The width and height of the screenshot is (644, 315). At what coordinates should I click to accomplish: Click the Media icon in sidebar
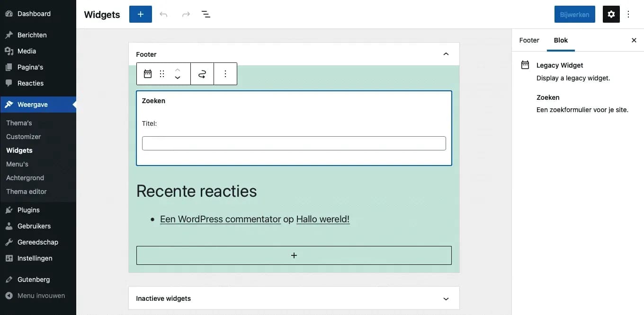pyautogui.click(x=9, y=51)
